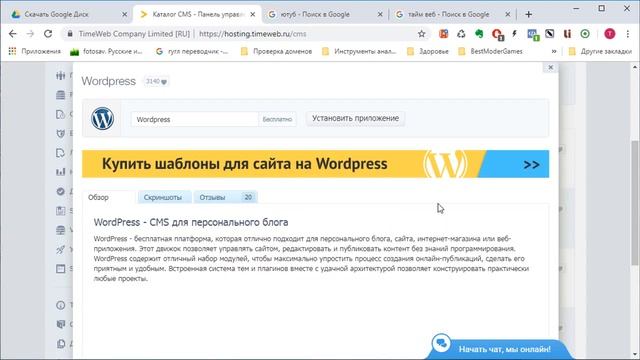Open the Applications grid icon in bookmarks bar
Image resolution: width=640 pixels, height=360 pixels.
click(x=12, y=51)
